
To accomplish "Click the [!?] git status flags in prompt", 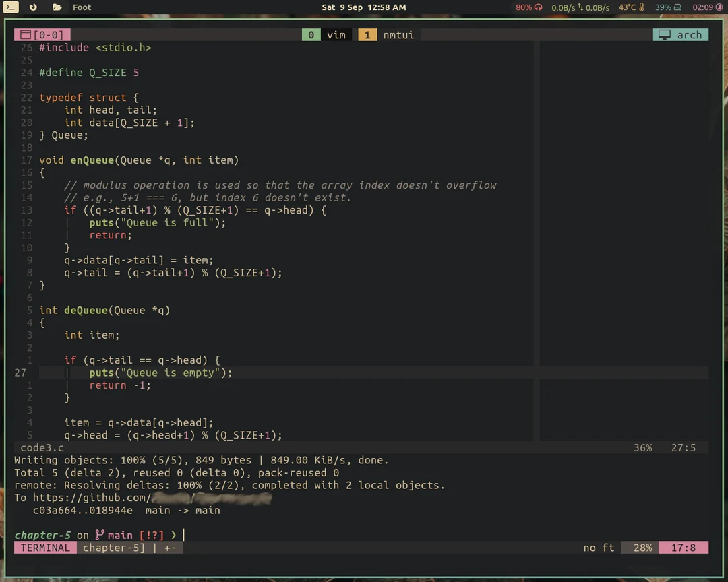I will [x=151, y=535].
